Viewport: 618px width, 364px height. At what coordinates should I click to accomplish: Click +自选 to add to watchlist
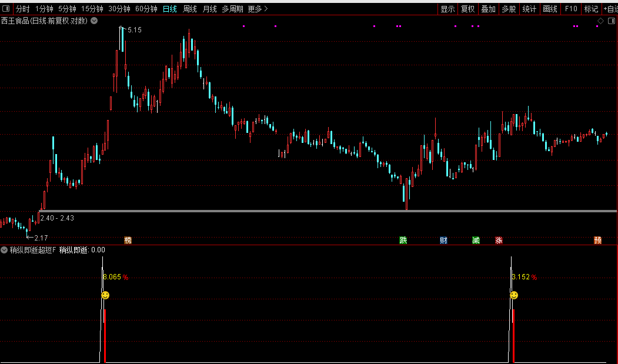(x=610, y=9)
